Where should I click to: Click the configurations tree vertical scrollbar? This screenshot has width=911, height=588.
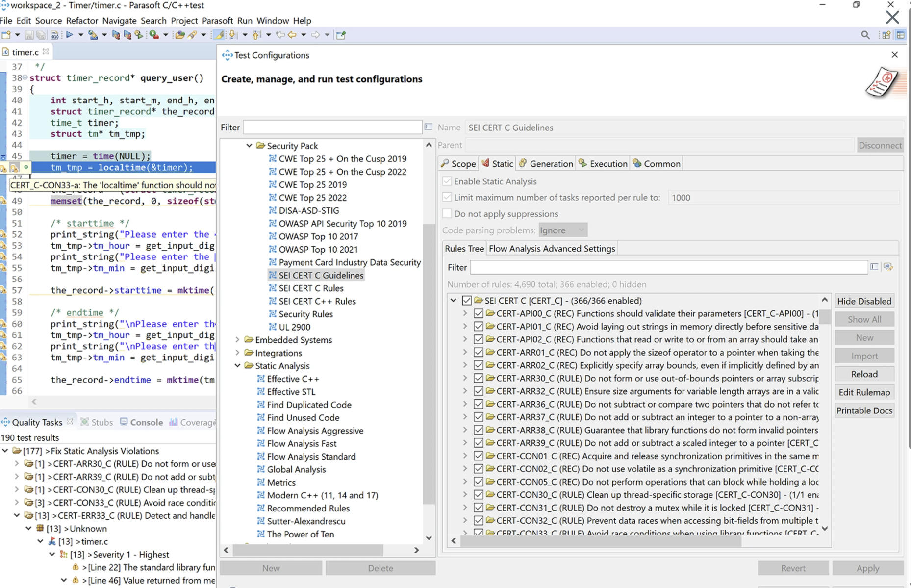pyautogui.click(x=429, y=363)
